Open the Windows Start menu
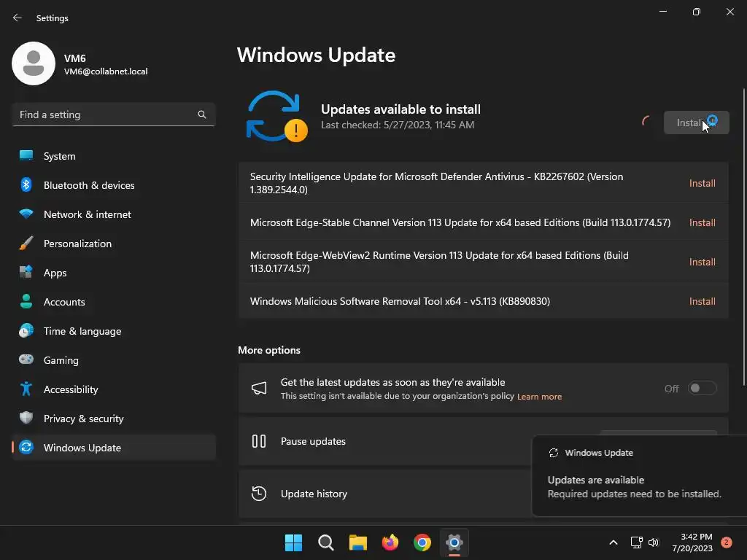This screenshot has width=747, height=560. (x=293, y=542)
